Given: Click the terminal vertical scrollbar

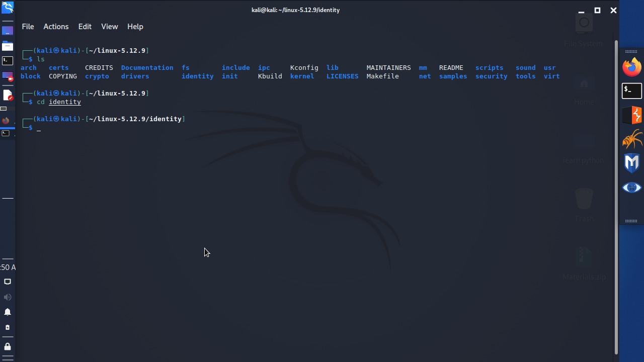Looking at the screenshot, I should (616, 197).
